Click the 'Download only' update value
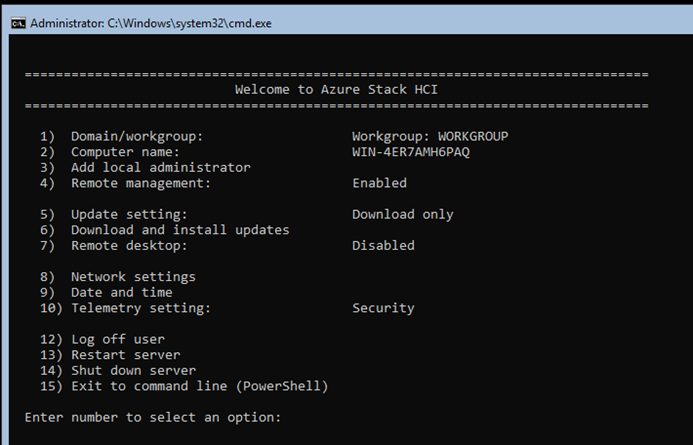 (x=402, y=214)
